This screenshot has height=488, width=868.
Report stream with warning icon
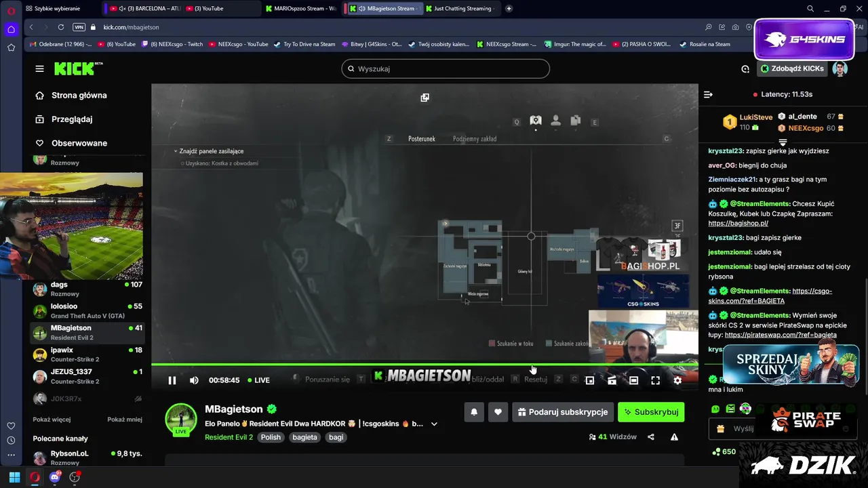(674, 437)
